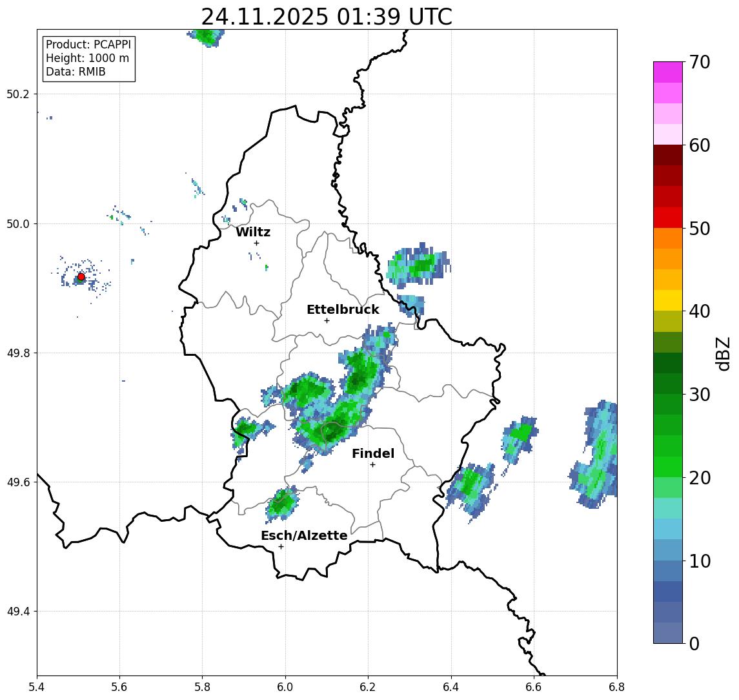Click the longitude label 6.2
Viewport: 739px width, 700px height.
[368, 687]
